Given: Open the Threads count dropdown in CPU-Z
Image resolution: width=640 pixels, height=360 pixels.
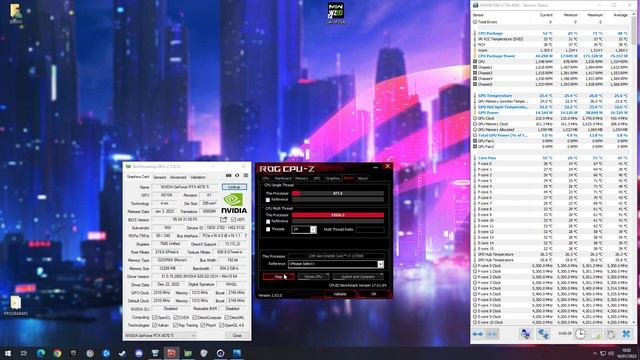Looking at the screenshot, I should (x=313, y=229).
